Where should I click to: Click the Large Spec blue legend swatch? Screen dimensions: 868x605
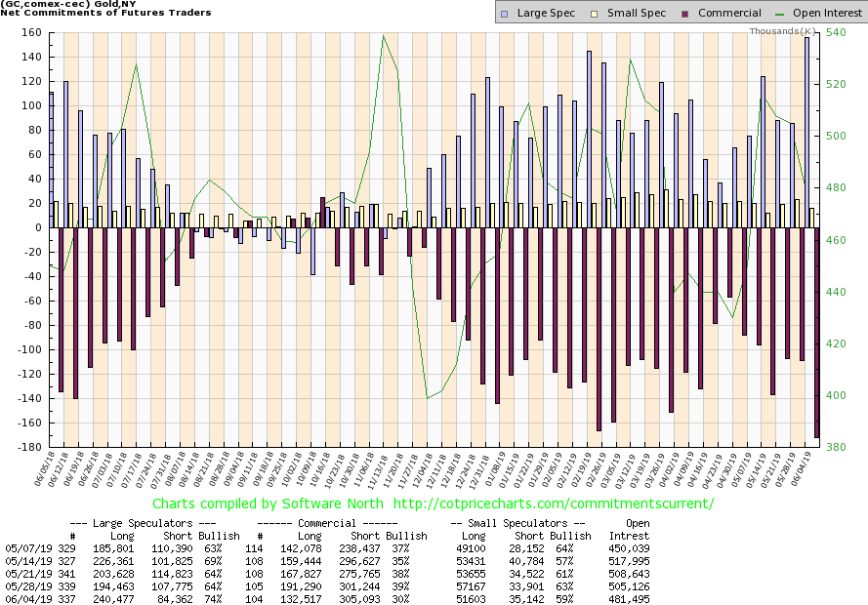pyautogui.click(x=503, y=14)
